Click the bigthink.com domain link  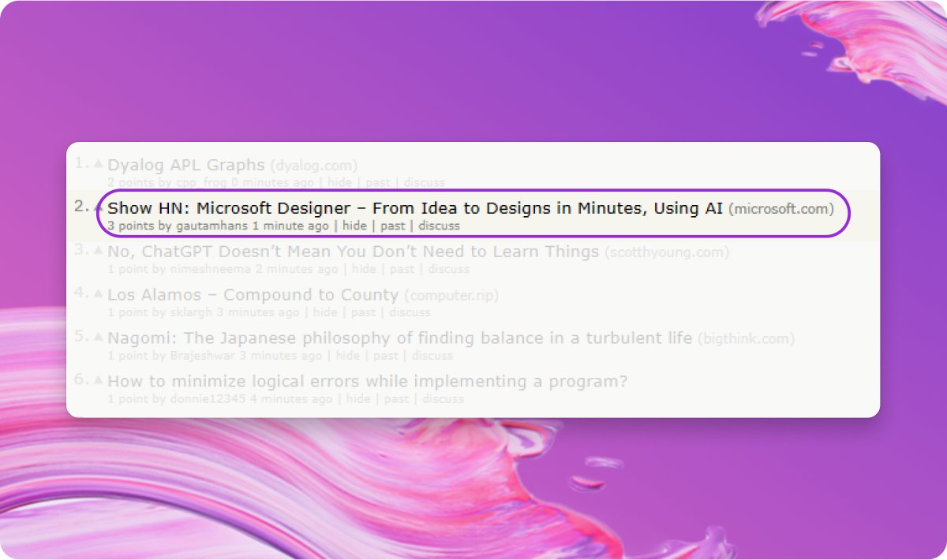point(747,339)
